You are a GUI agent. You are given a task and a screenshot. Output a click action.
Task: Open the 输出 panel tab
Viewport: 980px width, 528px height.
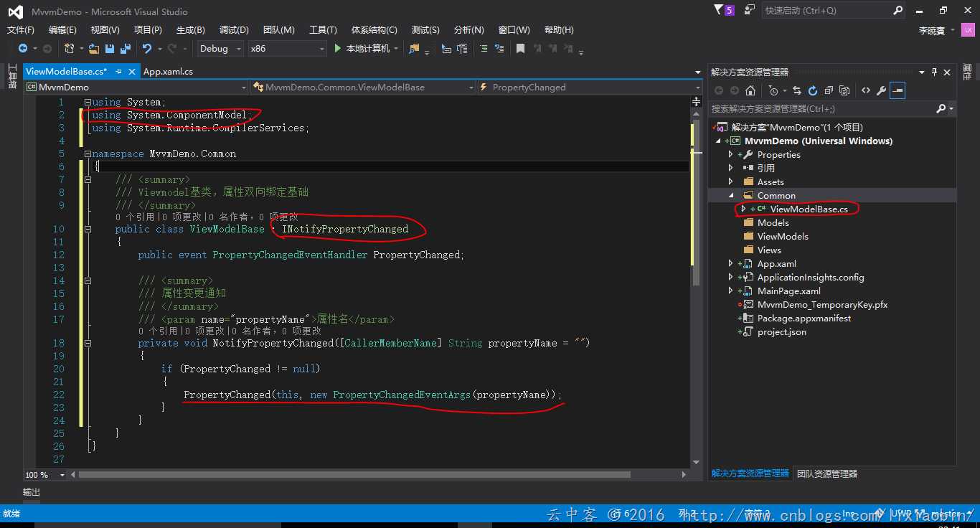[32, 493]
